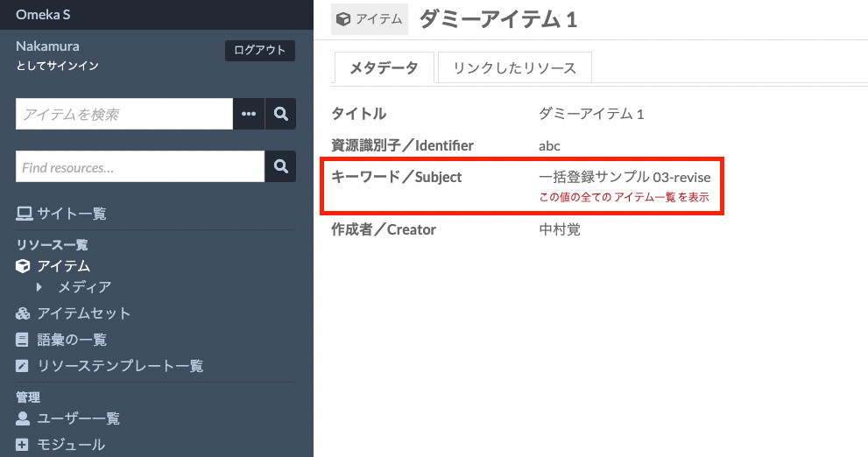Focus the アイテムを検索 input field

click(x=124, y=114)
